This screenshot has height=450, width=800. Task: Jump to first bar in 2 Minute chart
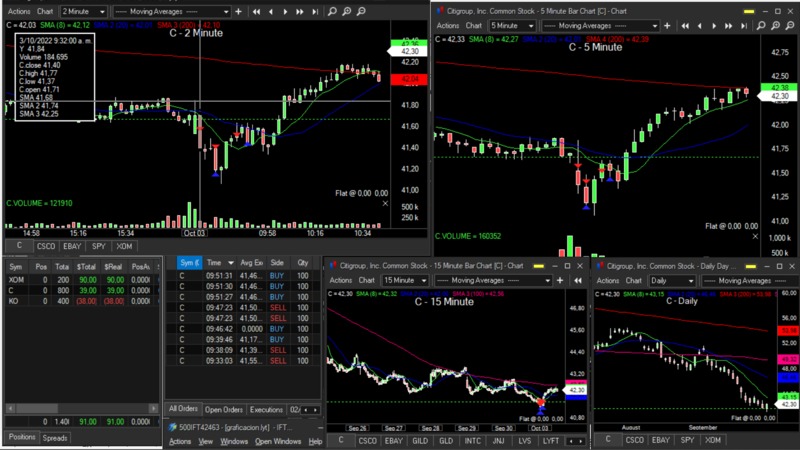(x=256, y=12)
